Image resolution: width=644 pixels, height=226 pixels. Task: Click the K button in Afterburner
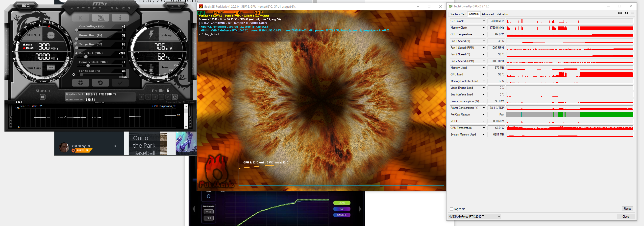coord(80,18)
